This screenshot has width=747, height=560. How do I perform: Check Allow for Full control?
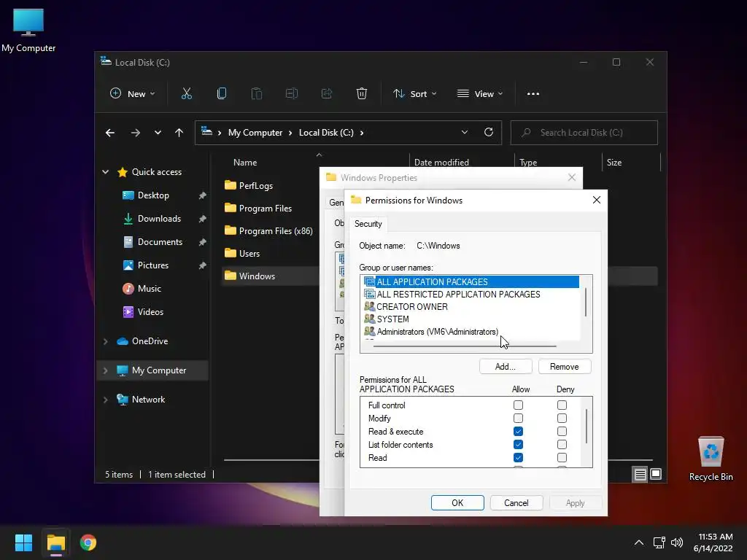click(x=519, y=405)
